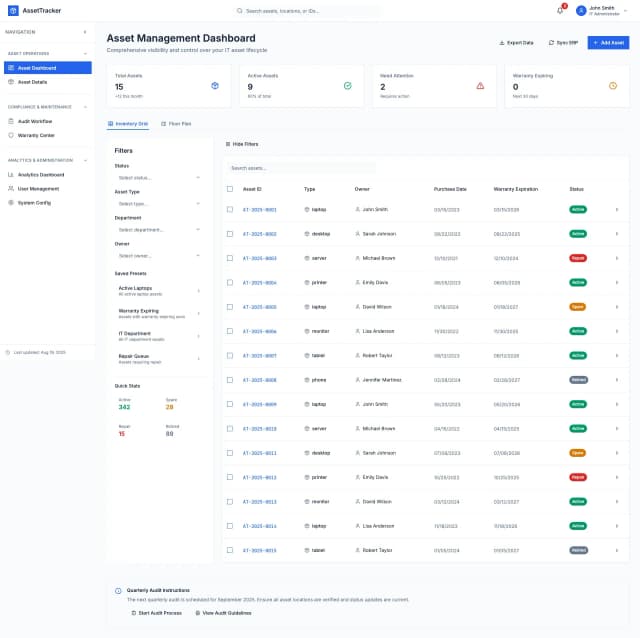Click the Need Attention warning triangle icon

(480, 86)
